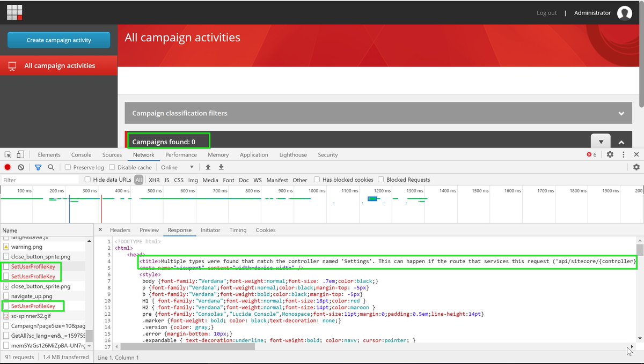Filter requests by Media
Viewport: 644px width, 364px height.
point(210,180)
